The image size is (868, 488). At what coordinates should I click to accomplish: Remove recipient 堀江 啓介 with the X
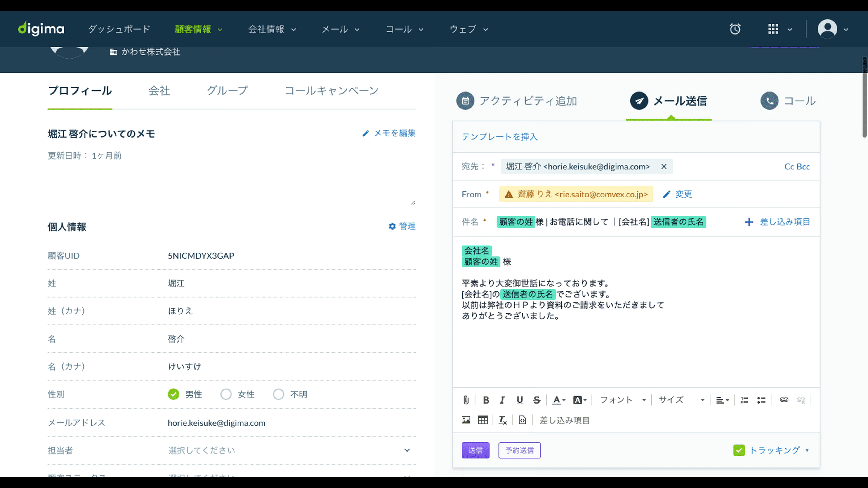pyautogui.click(x=664, y=166)
